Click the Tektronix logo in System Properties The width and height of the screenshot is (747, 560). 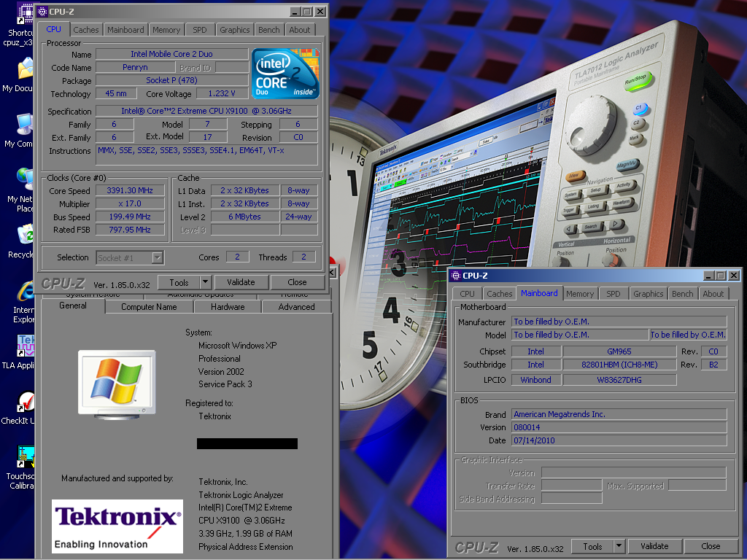[x=117, y=526]
